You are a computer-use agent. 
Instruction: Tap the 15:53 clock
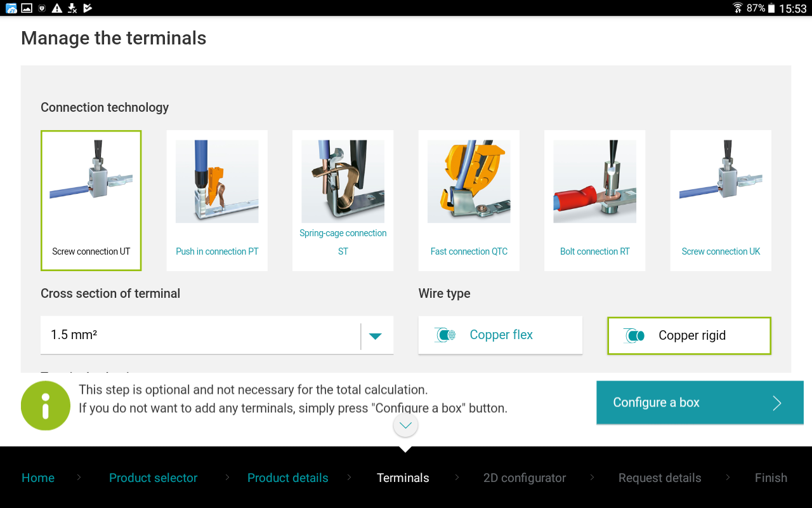(793, 8)
